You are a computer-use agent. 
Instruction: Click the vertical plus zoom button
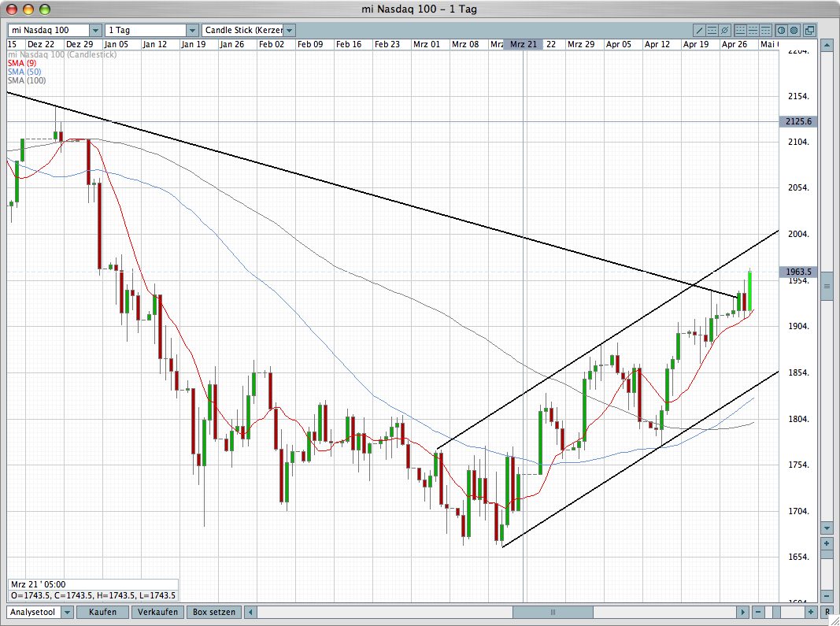click(x=827, y=543)
